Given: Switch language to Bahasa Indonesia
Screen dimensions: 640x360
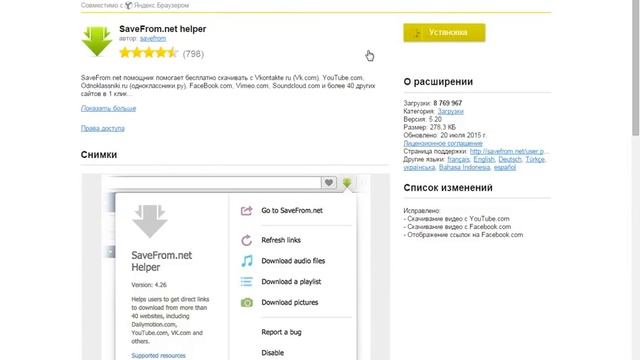Looking at the screenshot, I should point(464,167).
